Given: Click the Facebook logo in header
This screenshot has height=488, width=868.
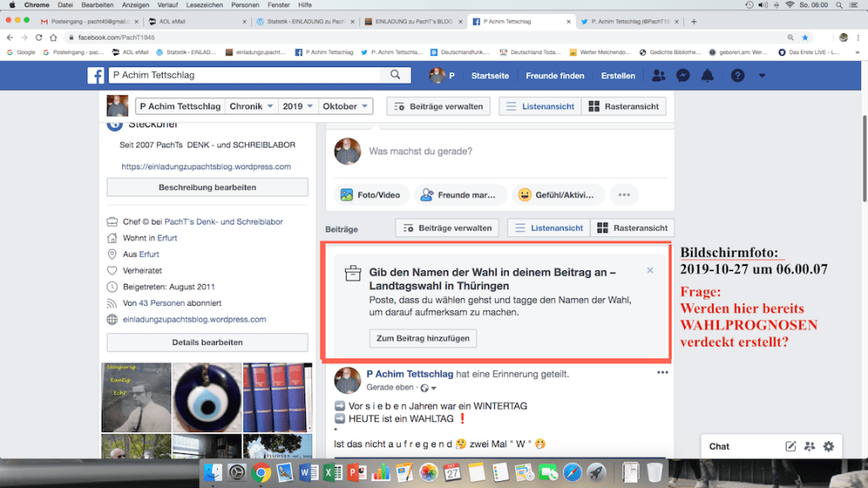Looking at the screenshot, I should pos(96,75).
